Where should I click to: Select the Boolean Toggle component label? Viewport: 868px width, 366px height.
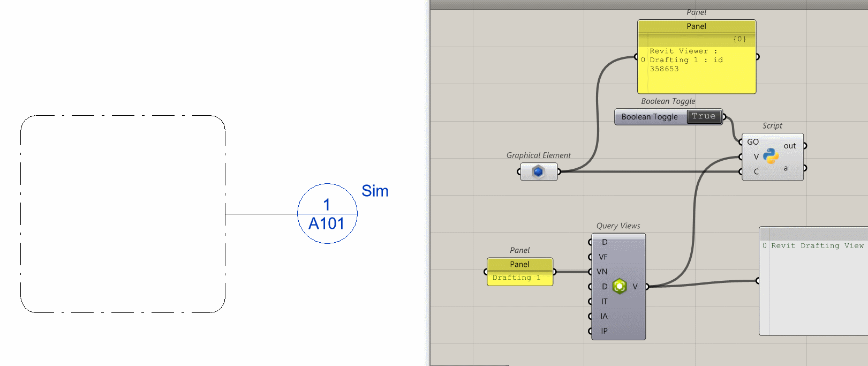click(x=650, y=117)
